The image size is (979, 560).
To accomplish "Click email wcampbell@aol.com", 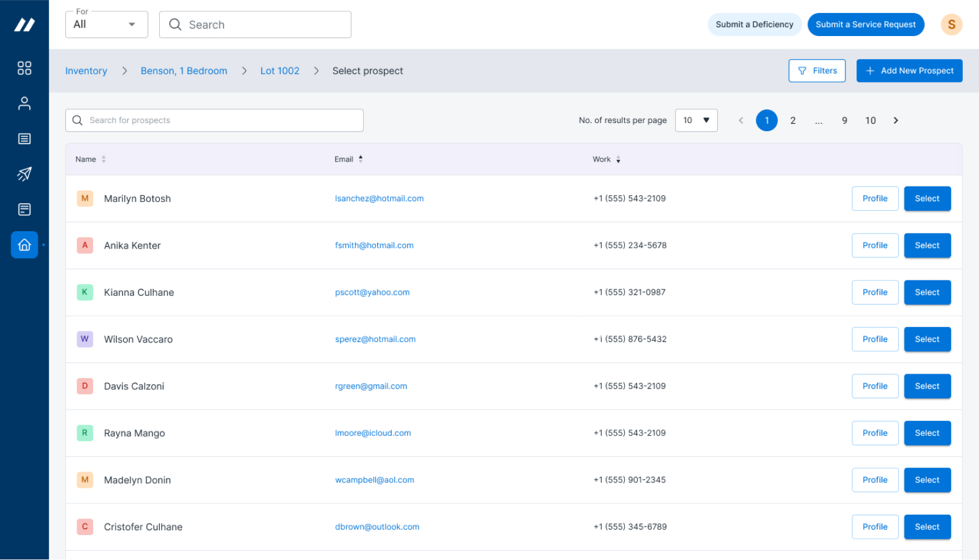I will [x=374, y=480].
